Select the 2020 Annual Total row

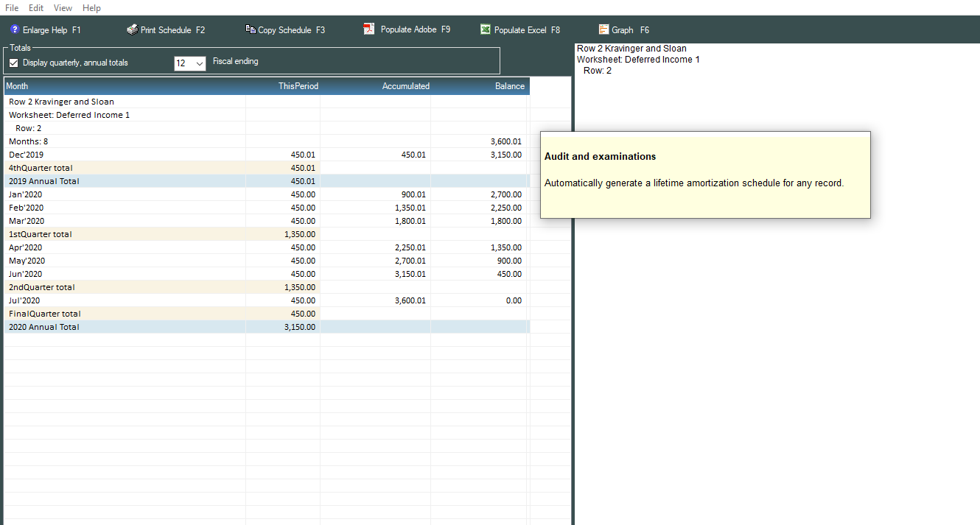click(x=266, y=327)
